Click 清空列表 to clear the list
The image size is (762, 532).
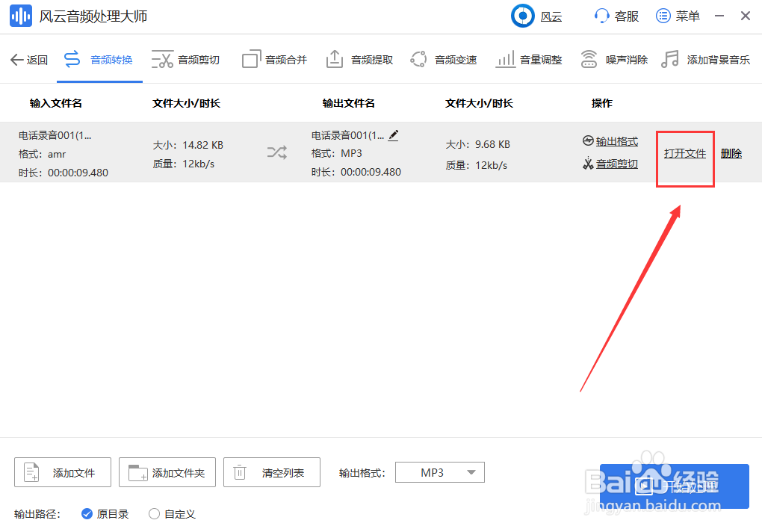point(271,472)
